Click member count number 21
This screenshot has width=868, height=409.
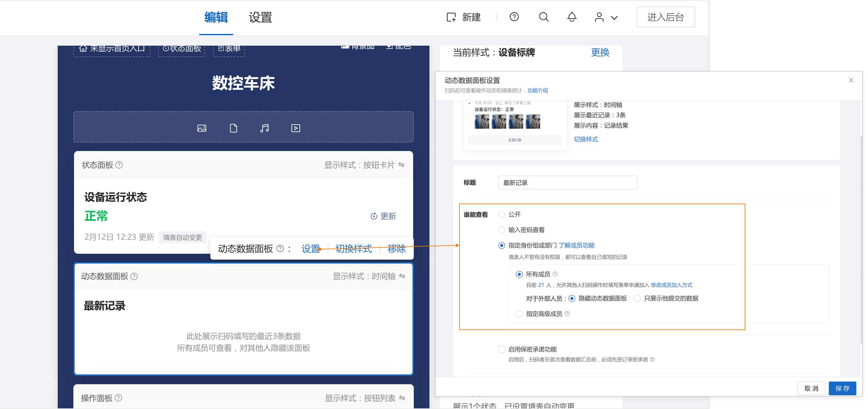point(541,285)
